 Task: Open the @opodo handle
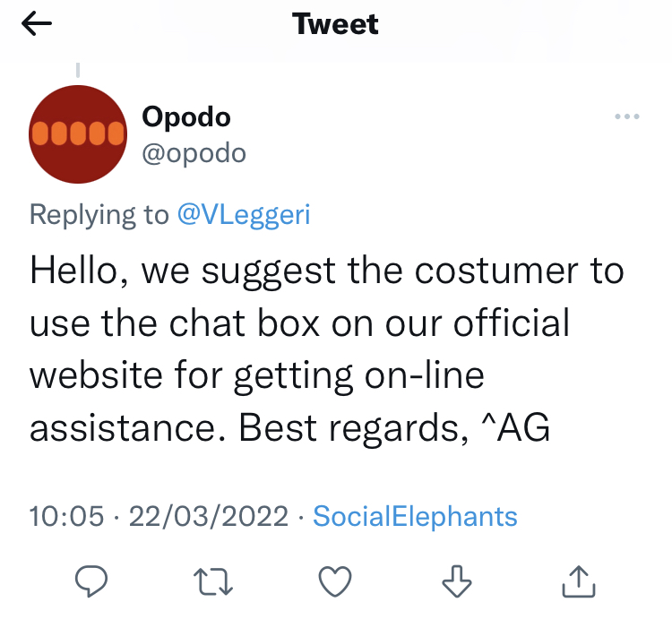[x=194, y=153]
